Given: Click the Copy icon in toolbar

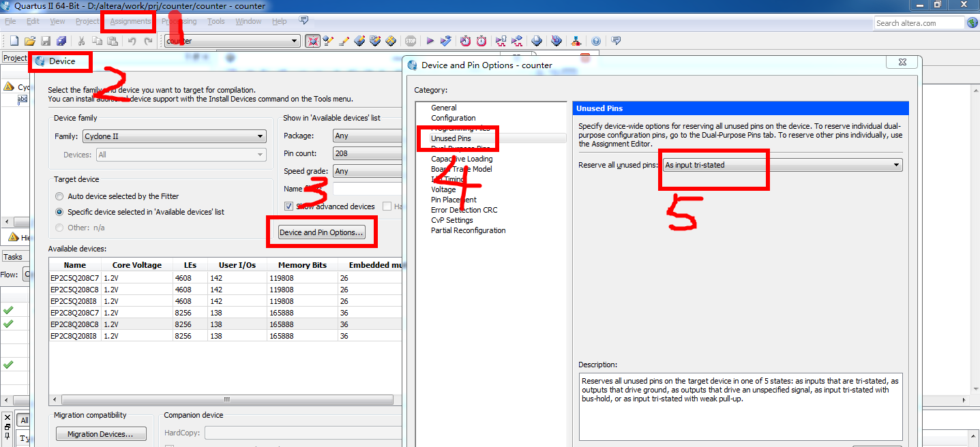Looking at the screenshot, I should coord(97,41).
